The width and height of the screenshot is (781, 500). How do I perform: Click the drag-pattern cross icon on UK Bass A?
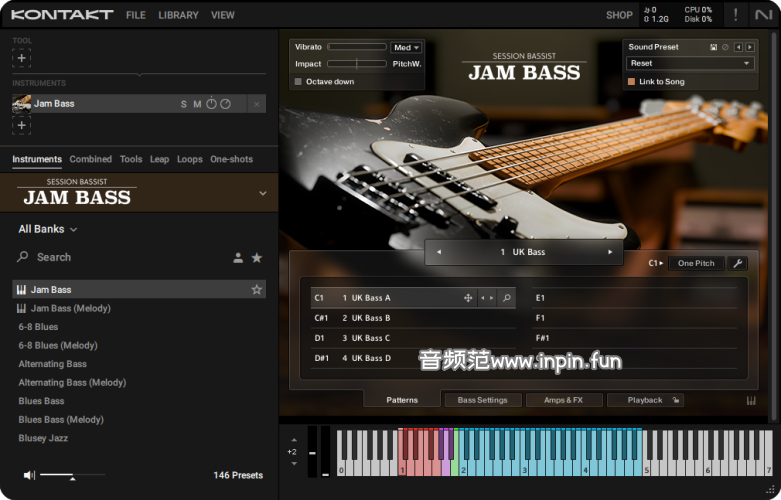click(x=467, y=298)
